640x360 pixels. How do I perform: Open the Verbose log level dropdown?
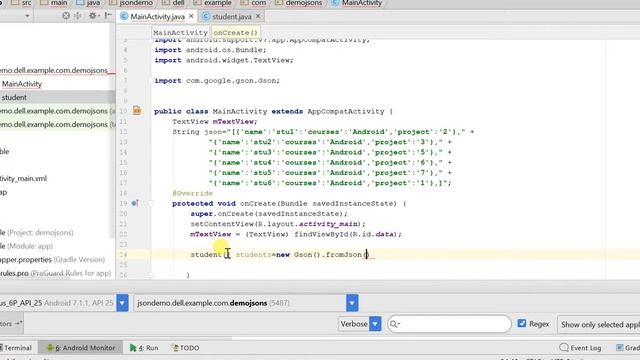[360, 324]
